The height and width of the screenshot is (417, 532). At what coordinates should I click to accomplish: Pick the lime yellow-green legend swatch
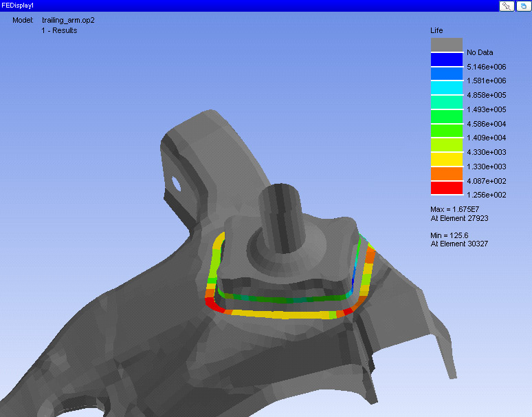pyautogui.click(x=447, y=145)
